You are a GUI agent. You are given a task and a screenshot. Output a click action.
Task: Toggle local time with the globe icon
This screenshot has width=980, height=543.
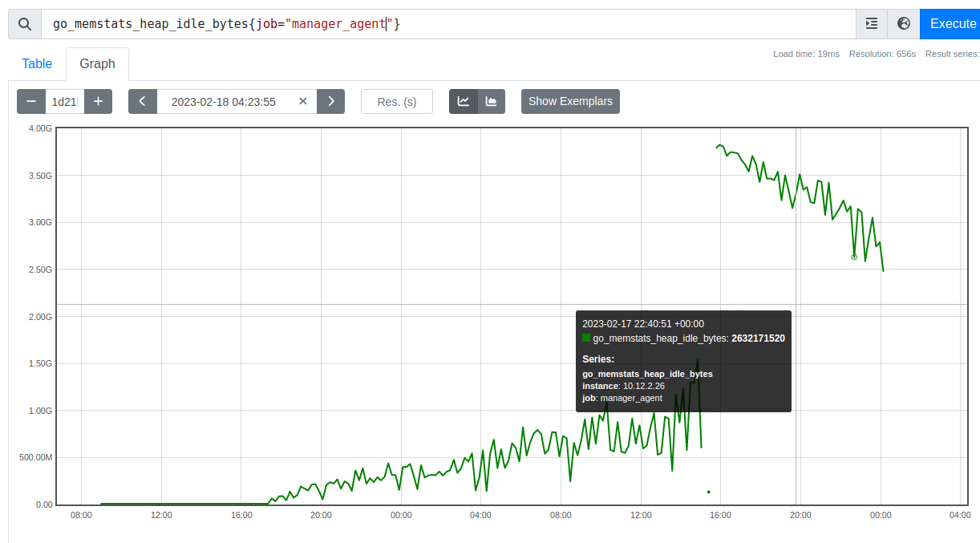[x=903, y=23]
